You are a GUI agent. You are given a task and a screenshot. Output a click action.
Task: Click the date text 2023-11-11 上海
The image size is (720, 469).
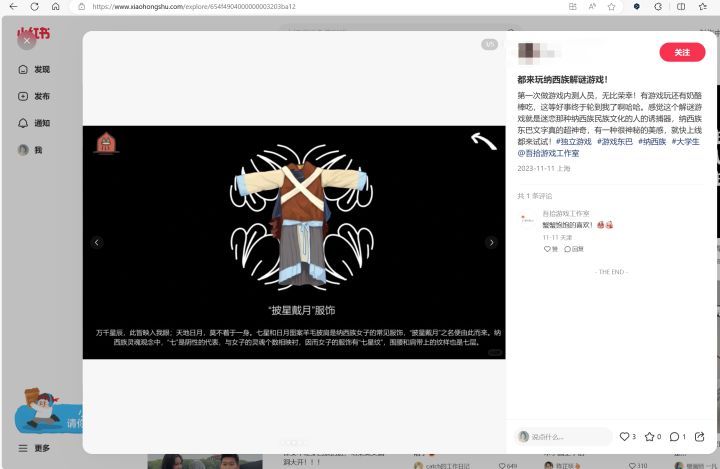[544, 169]
